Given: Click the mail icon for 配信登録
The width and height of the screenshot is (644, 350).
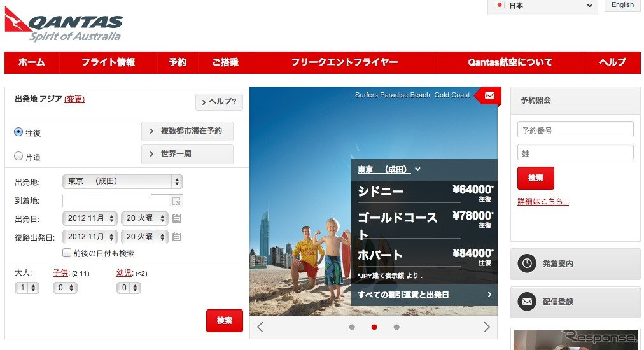Looking at the screenshot, I should [526, 302].
